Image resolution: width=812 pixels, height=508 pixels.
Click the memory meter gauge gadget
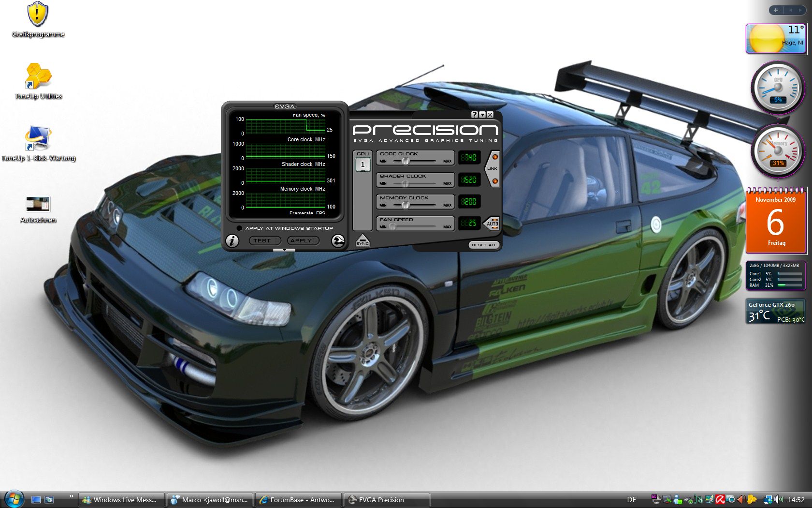point(778,150)
